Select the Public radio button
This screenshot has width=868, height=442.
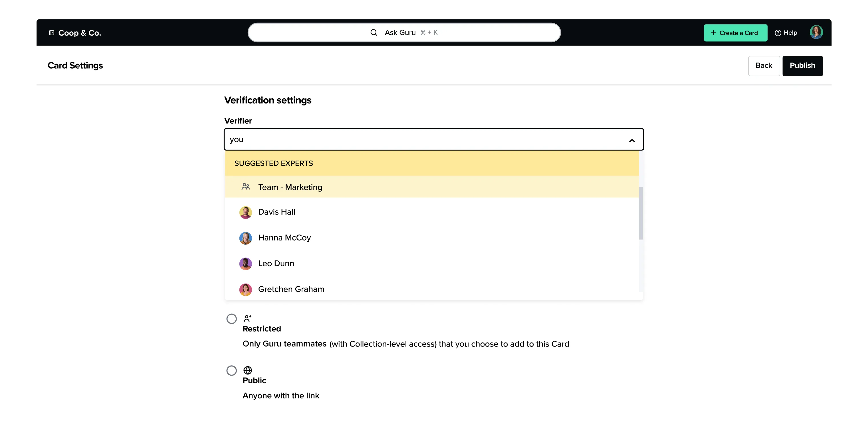click(x=231, y=371)
